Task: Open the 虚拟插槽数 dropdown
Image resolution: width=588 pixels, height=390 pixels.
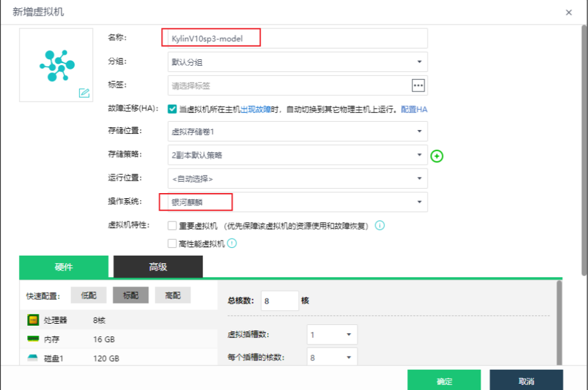Action: 332,334
